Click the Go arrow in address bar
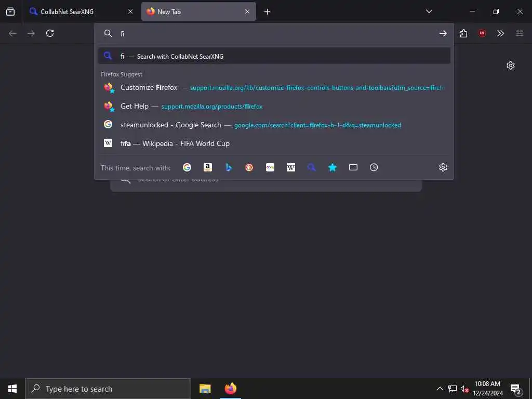532x399 pixels. 443,33
